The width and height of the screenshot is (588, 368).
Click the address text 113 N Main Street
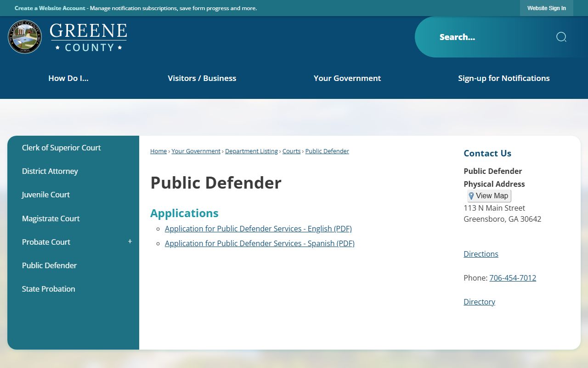(494, 208)
